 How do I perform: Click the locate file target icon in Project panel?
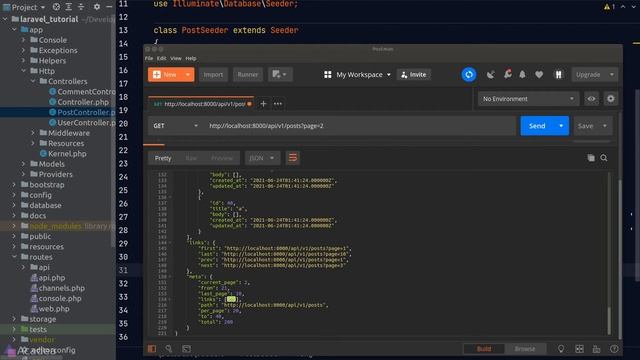(56, 7)
